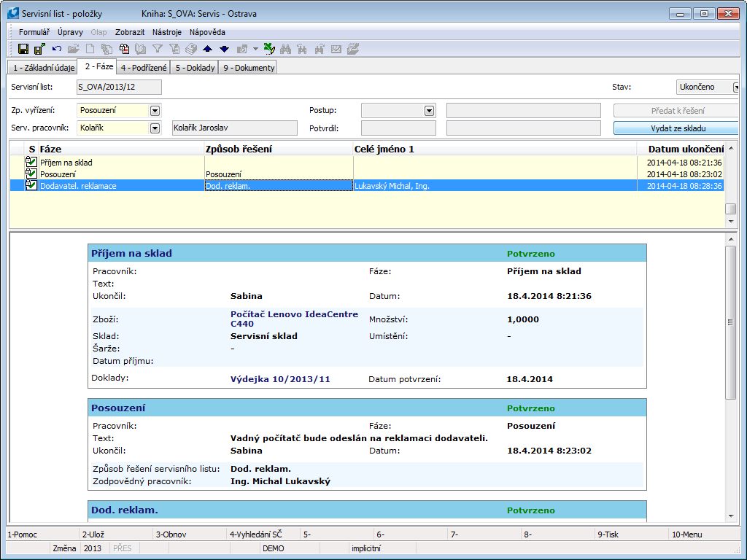Toggle status checkbox for Příjem na sklad row
Screen dimensions: 747x560
pyautogui.click(x=31, y=162)
